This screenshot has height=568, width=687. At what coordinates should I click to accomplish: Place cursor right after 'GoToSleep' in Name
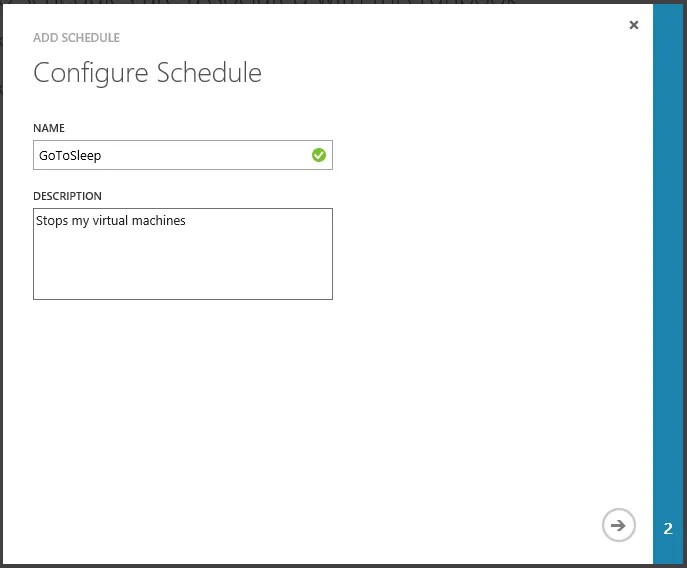coord(102,156)
